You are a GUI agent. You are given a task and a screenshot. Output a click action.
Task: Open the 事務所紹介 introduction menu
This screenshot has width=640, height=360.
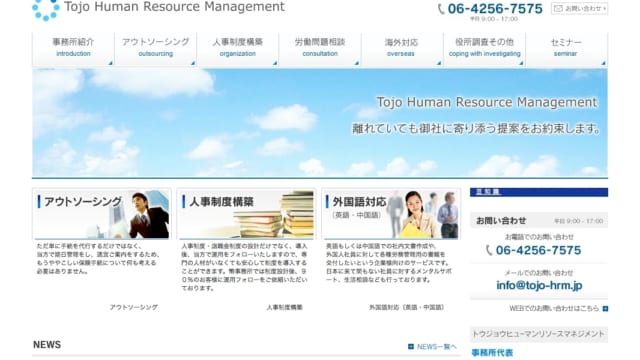coord(73,50)
